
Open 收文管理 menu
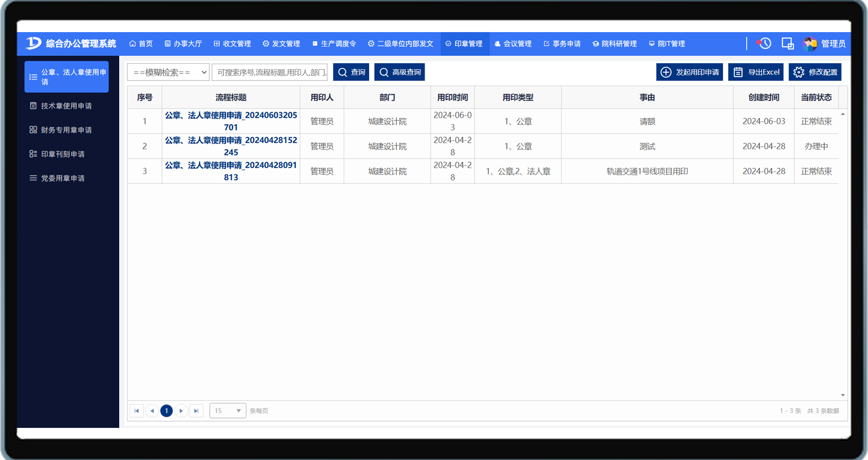[232, 44]
